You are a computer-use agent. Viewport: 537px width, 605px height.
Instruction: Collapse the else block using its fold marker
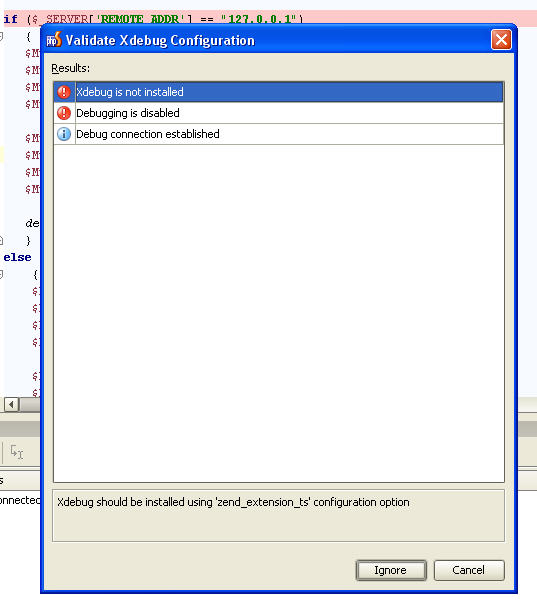pyautogui.click(x=1, y=274)
